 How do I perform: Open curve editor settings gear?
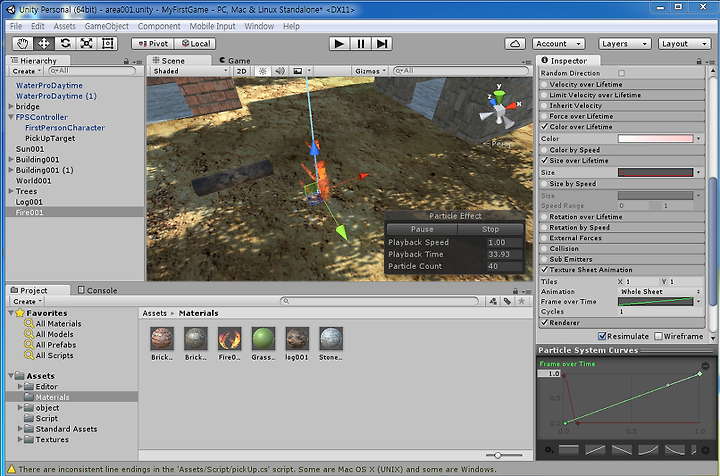[x=548, y=450]
